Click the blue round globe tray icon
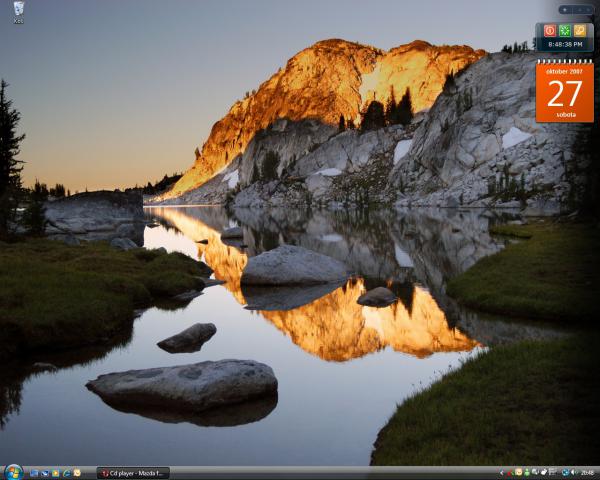 (x=565, y=472)
